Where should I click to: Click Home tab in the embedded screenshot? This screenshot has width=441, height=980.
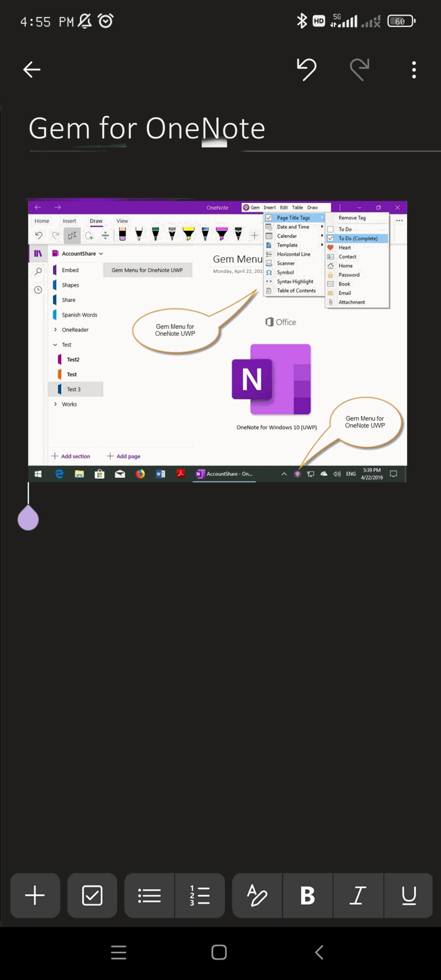(42, 221)
